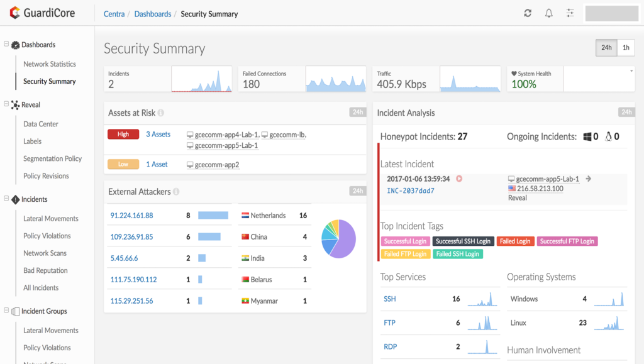Collapse the Reveal sidebar section
Image resolution: width=644 pixels, height=364 pixels.
pos(6,104)
